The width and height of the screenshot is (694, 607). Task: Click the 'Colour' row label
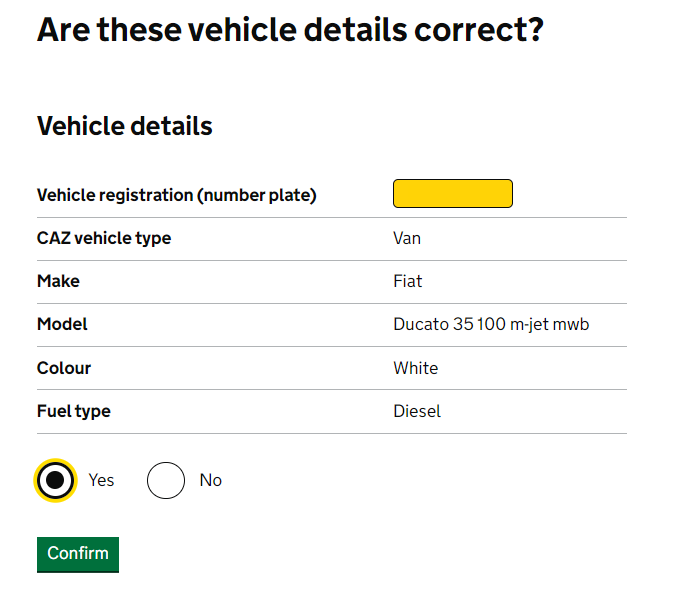64,368
